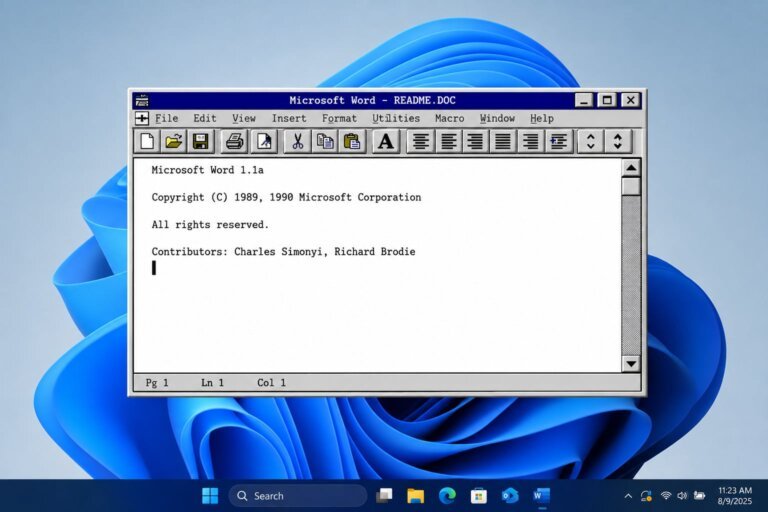This screenshot has height=512, width=768.
Task: Click the indent paragraph toolbar icon
Action: tap(559, 142)
